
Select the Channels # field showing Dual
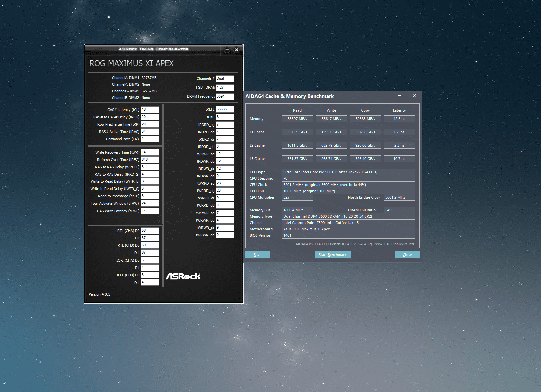[225, 79]
